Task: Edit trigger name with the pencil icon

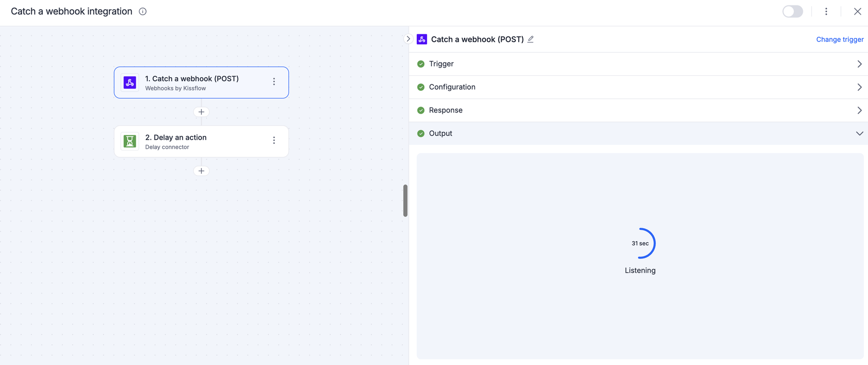Action: (530, 39)
